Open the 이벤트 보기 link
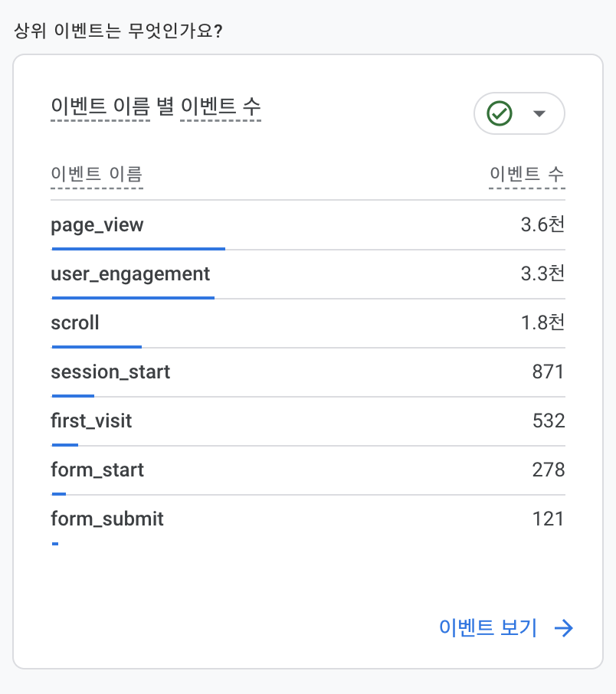Screen dimensions: 616x694 (x=488, y=628)
